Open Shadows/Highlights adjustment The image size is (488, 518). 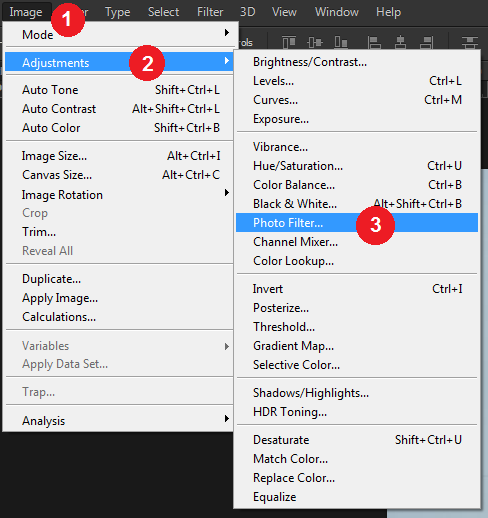click(357, 393)
